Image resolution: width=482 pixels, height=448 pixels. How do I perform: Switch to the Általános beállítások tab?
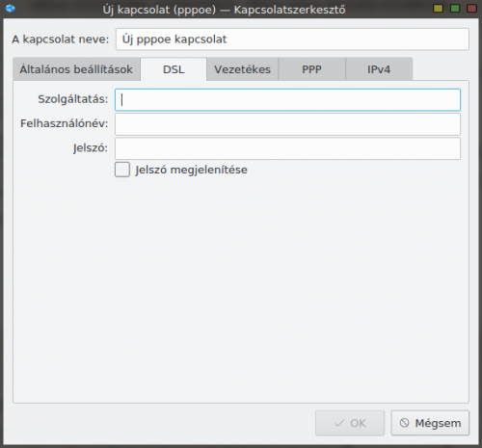[x=76, y=69]
